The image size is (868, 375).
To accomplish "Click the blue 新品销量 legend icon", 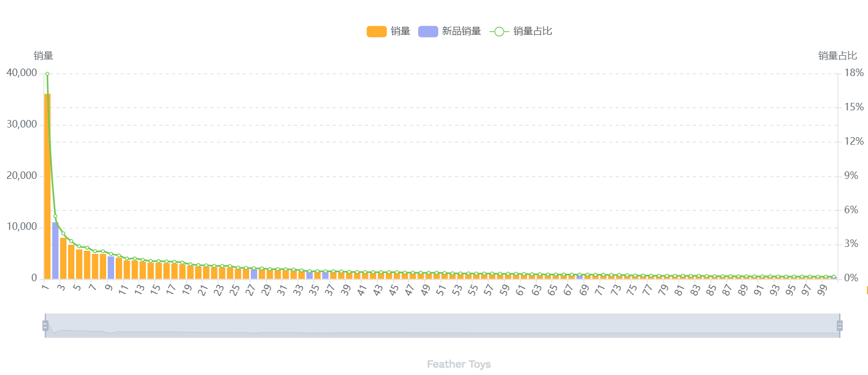I will [428, 32].
